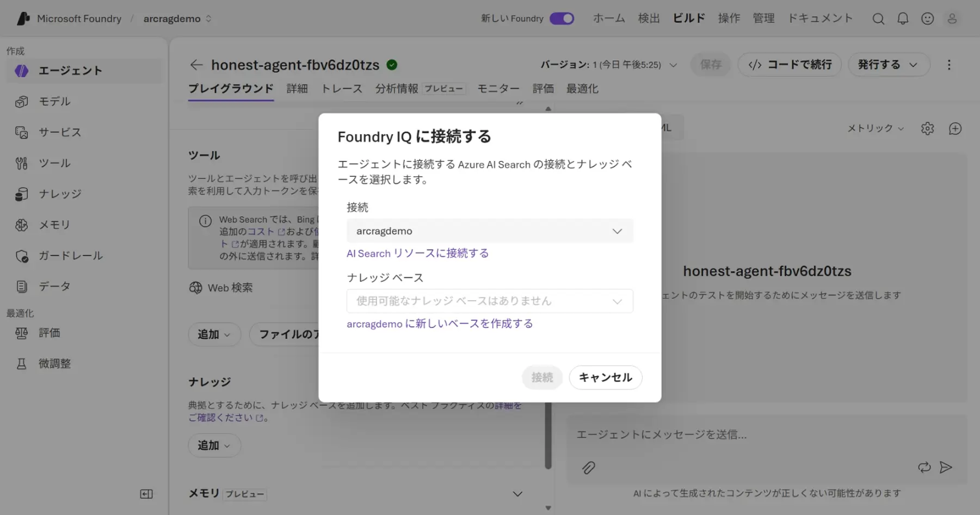The width and height of the screenshot is (980, 515).
Task: Click the refresh loop icon in chat
Action: coord(924,467)
